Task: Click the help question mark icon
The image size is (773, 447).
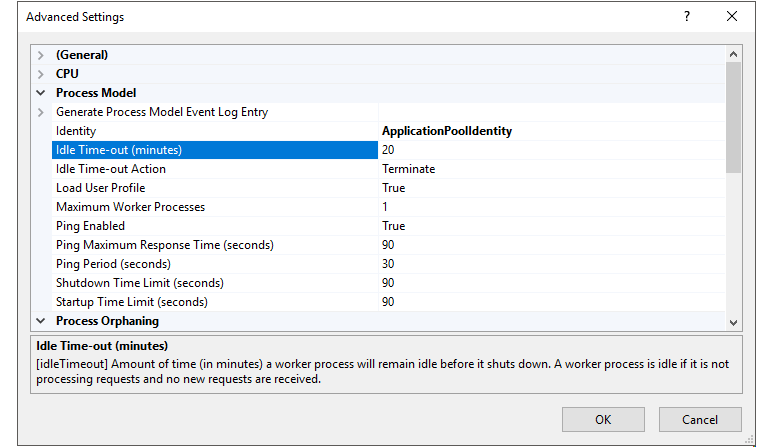Action: [x=687, y=17]
